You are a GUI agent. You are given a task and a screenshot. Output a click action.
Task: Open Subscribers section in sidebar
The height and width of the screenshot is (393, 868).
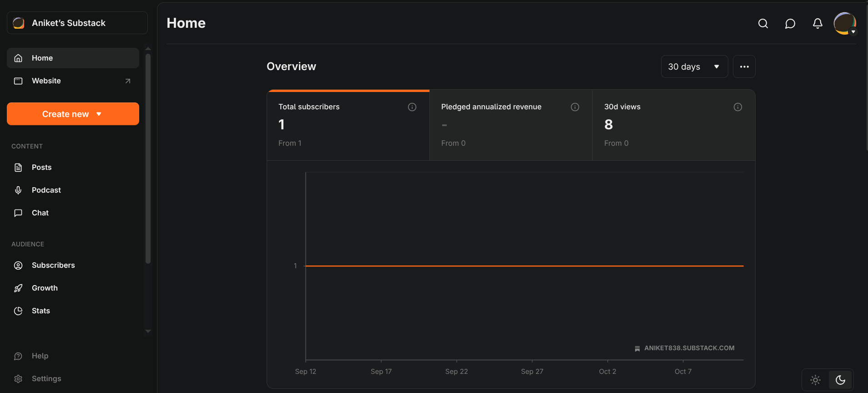point(53,265)
